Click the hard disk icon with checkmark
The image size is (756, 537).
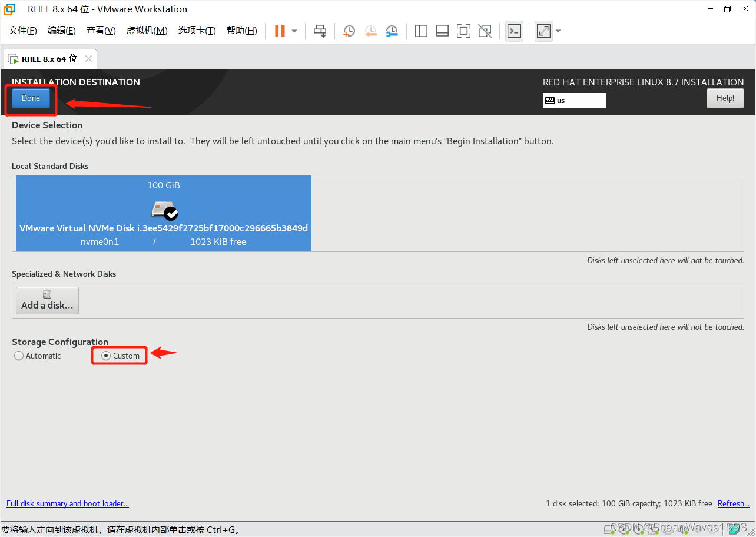[x=164, y=210]
